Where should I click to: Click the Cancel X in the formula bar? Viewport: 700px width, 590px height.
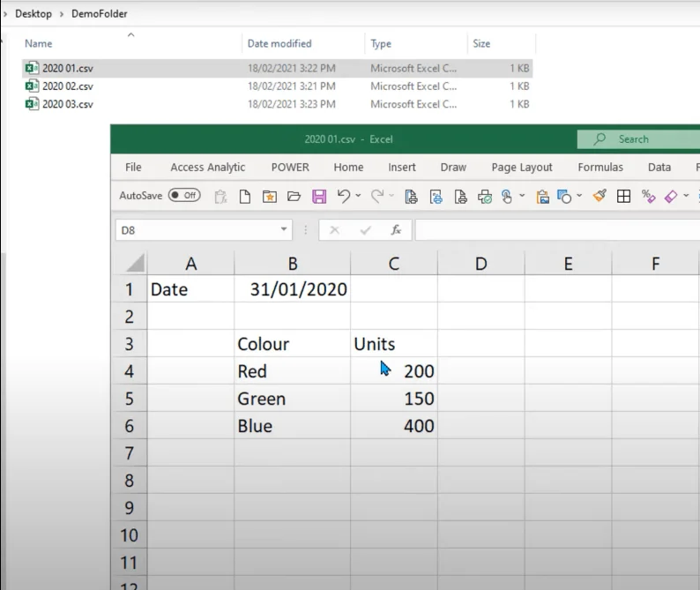334,230
